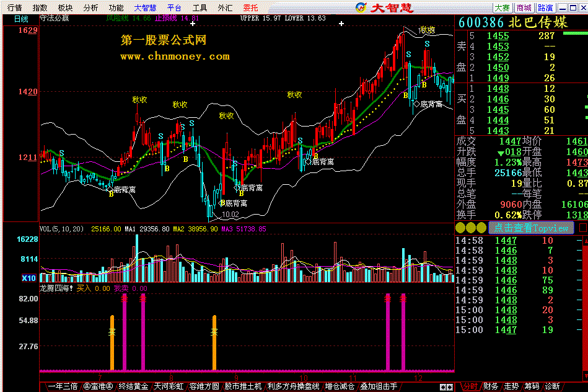Click the month 8 marker on time axis

(x=171, y=378)
